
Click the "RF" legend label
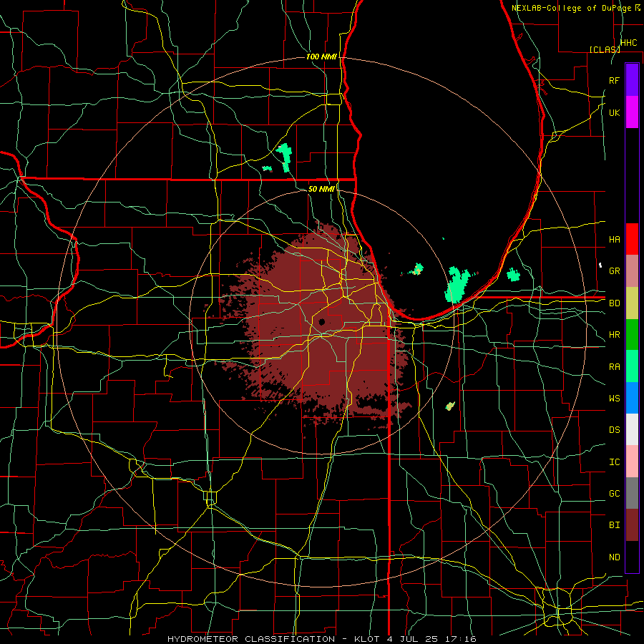614,80
